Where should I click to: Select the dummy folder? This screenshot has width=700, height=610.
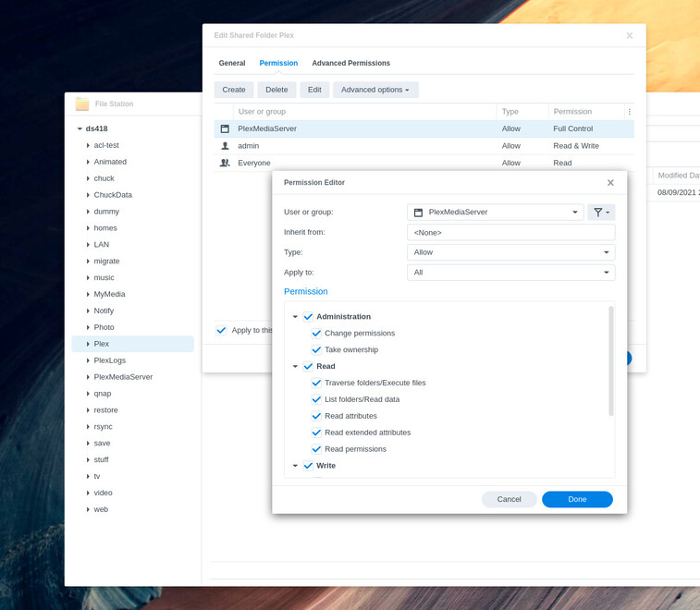tap(106, 211)
